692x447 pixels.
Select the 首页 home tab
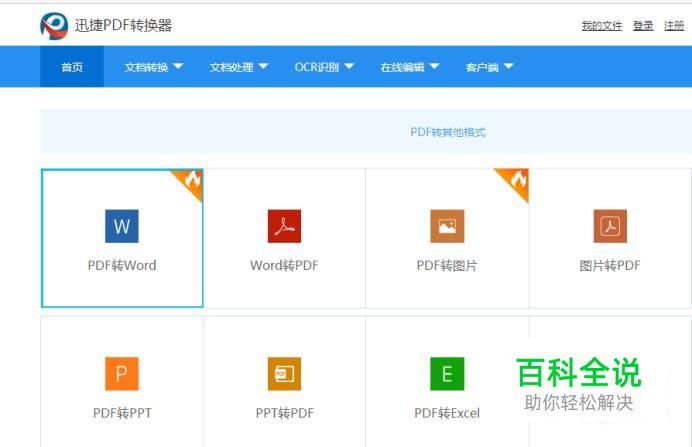pos(72,67)
